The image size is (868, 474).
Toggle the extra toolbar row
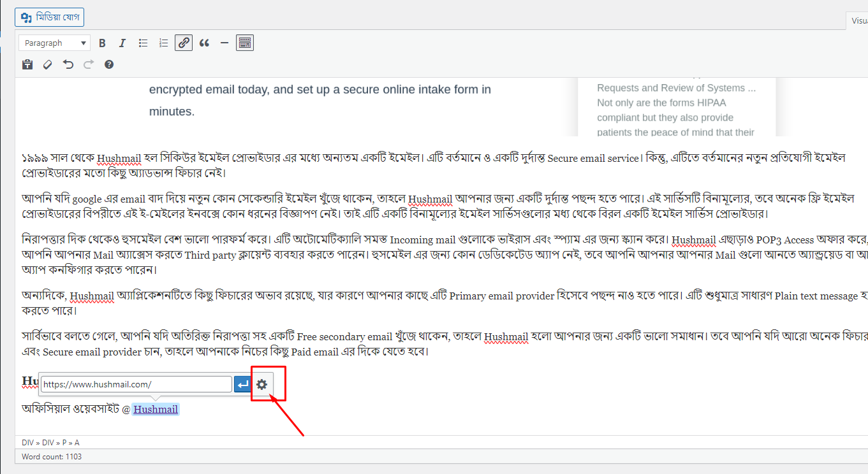(245, 42)
